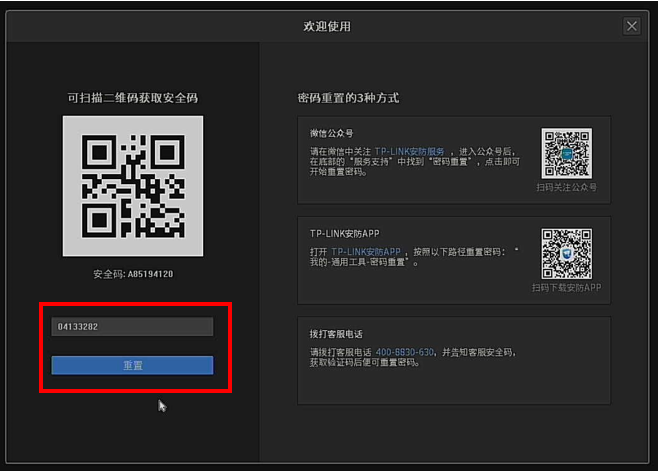Click the 欢迎使用 title
The image size is (658, 471).
[327, 26]
